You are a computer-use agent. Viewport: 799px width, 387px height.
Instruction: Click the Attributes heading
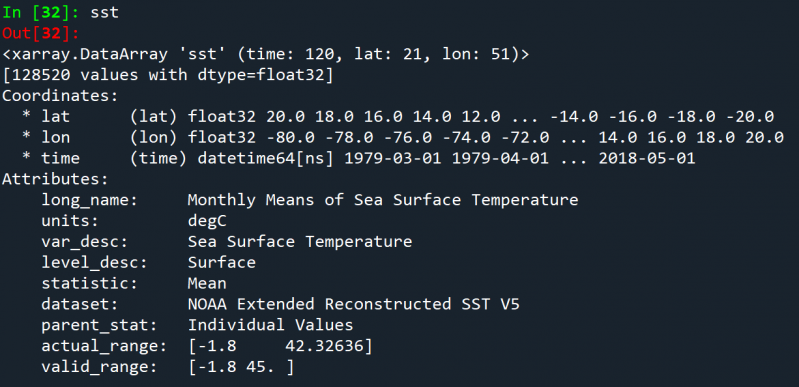click(56, 179)
